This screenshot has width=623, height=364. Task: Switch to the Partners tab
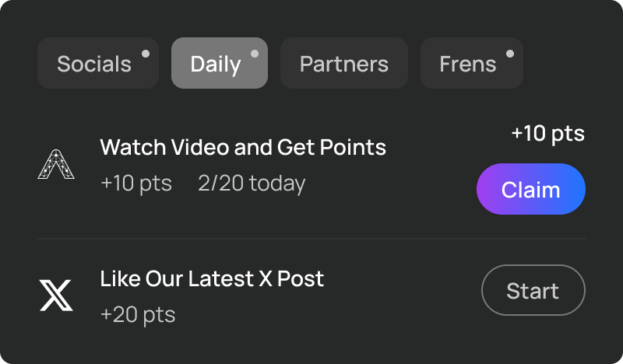click(x=343, y=64)
